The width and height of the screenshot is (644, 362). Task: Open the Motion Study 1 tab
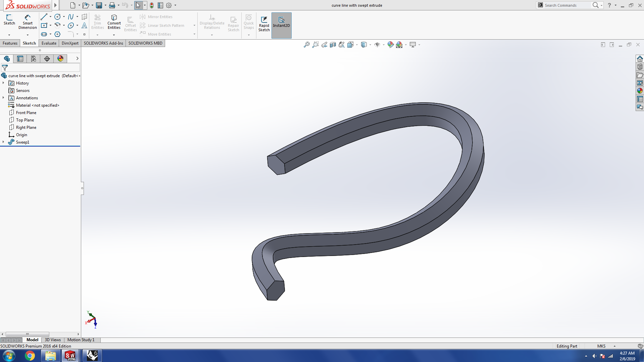pos(81,340)
